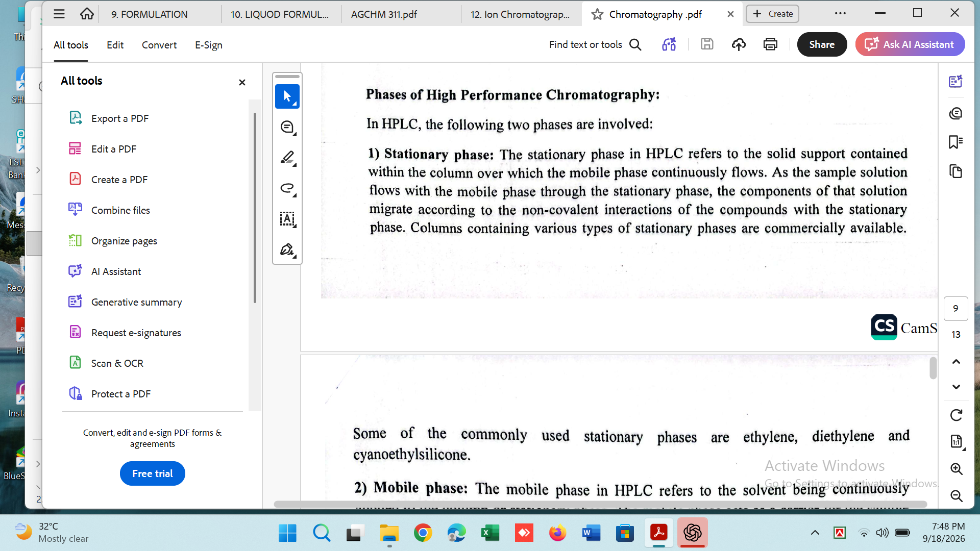Click the current page number field

click(955, 309)
